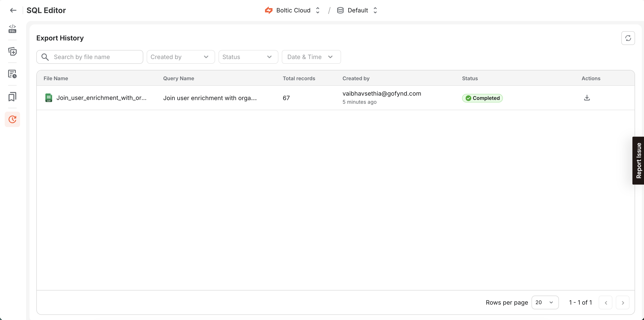Advance to next page with right chevron
The height and width of the screenshot is (320, 644).
(623, 302)
